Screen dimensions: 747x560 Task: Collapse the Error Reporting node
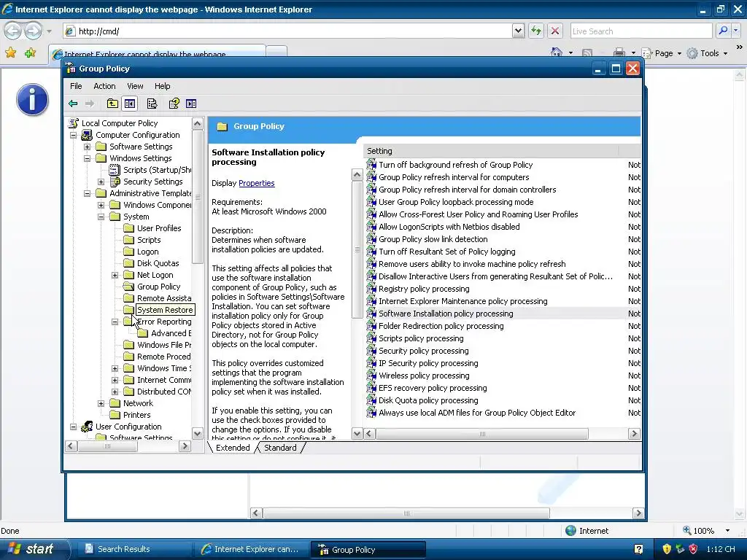pos(115,322)
